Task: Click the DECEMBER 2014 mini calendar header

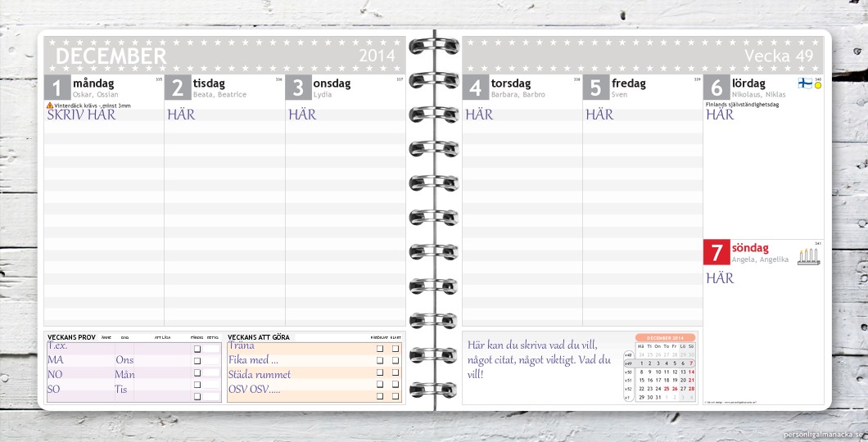Action: pyautogui.click(x=665, y=337)
